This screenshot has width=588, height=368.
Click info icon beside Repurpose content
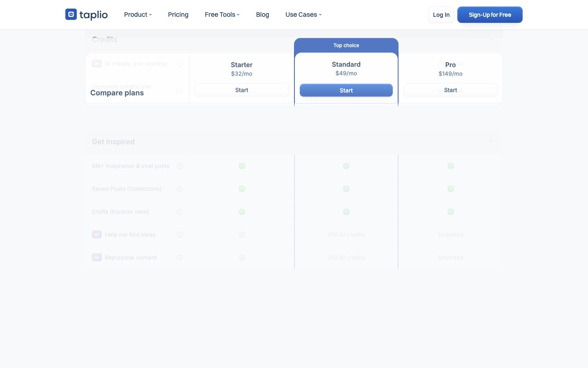click(x=180, y=258)
